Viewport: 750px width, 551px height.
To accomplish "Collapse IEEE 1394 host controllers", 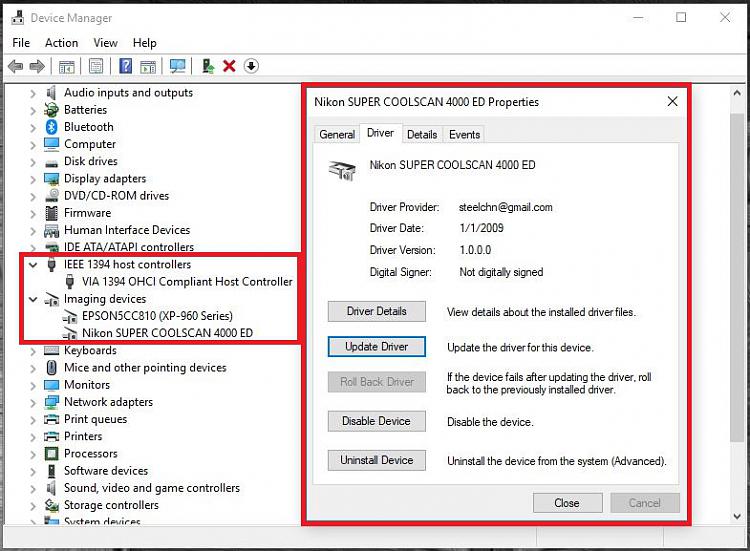I will click(x=33, y=264).
